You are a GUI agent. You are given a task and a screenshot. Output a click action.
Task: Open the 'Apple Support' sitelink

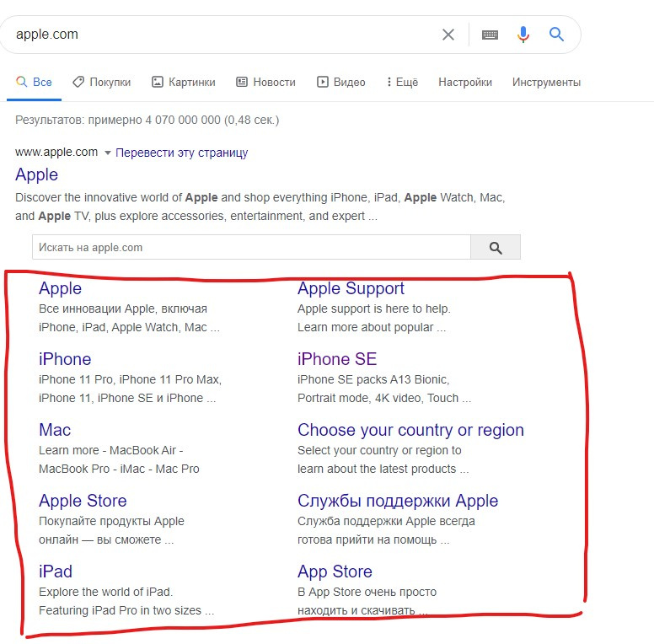point(351,288)
